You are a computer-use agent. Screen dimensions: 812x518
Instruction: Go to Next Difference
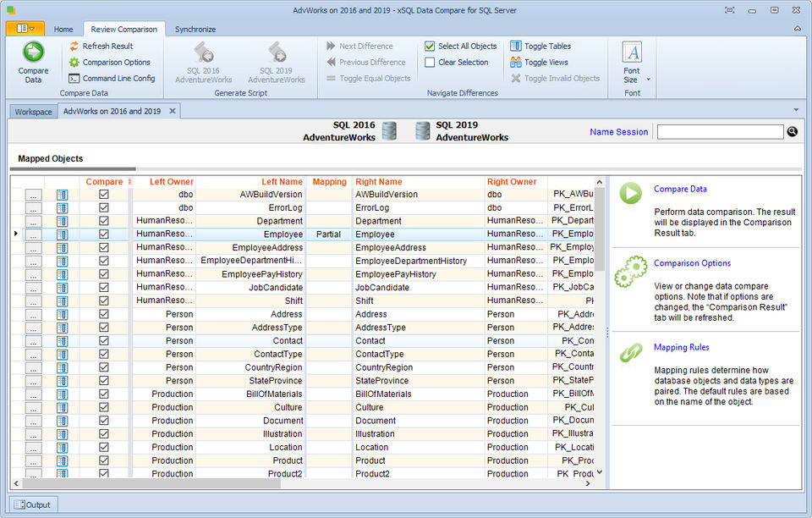pos(360,46)
